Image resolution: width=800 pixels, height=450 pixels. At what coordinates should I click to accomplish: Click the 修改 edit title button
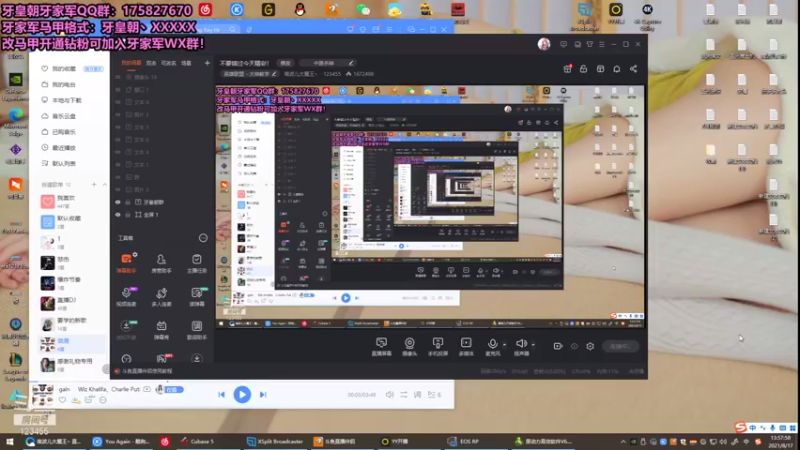pos(285,63)
